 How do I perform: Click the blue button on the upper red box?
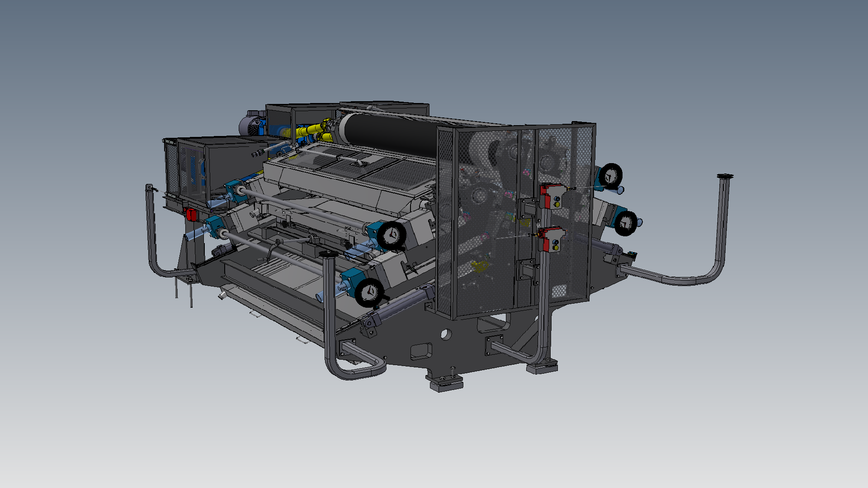click(x=557, y=199)
